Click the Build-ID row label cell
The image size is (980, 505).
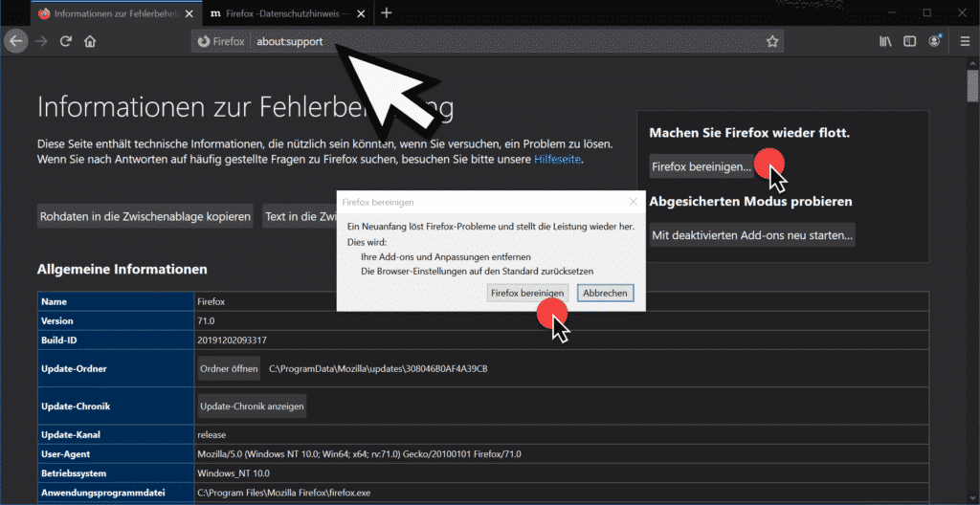click(116, 340)
